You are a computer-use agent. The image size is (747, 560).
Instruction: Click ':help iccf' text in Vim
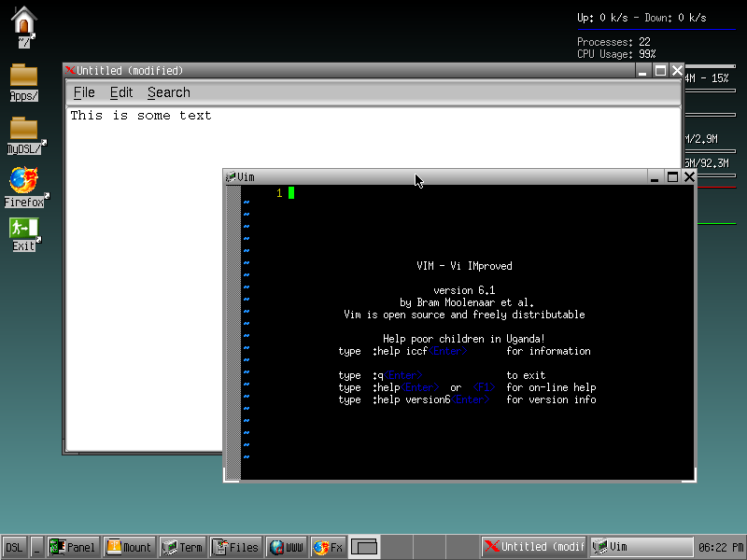[400, 351]
